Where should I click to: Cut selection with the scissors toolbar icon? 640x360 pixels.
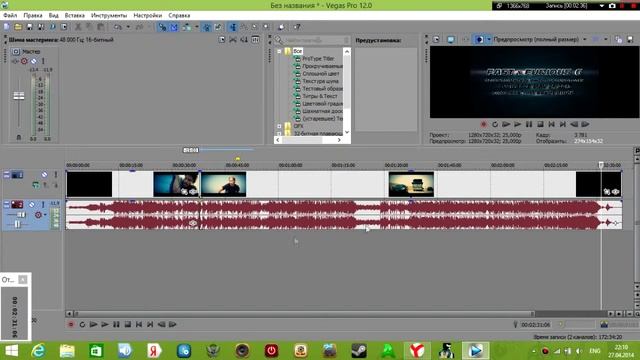[x=78, y=27]
